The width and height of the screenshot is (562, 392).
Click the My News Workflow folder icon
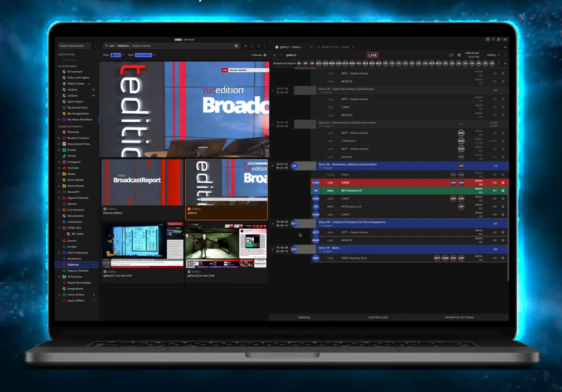pos(64,120)
